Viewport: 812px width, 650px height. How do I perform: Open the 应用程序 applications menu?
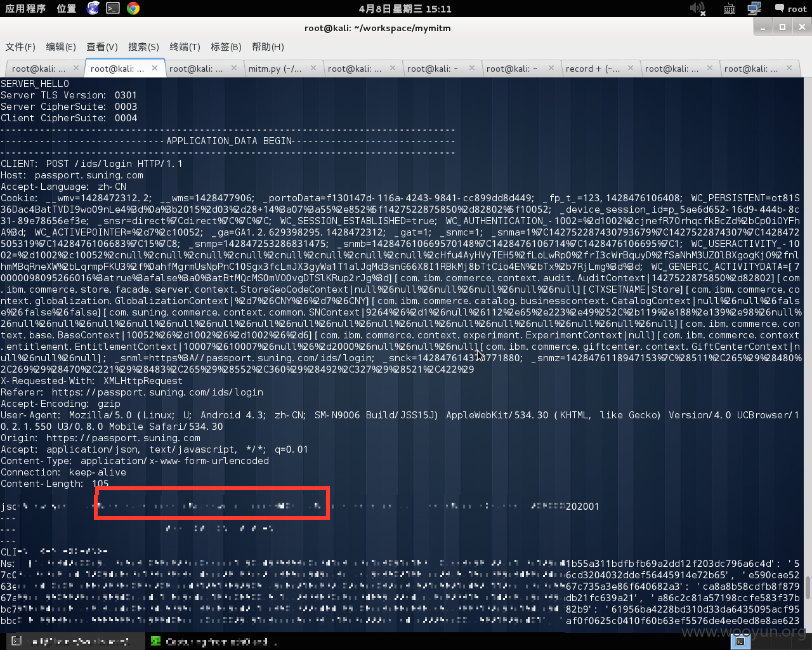pos(25,8)
